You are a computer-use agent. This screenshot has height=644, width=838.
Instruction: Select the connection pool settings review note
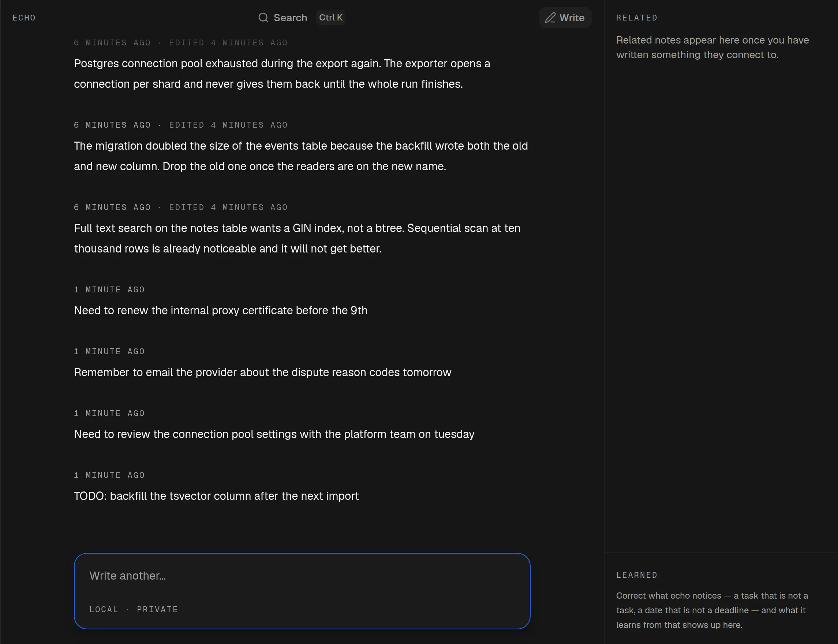(274, 434)
